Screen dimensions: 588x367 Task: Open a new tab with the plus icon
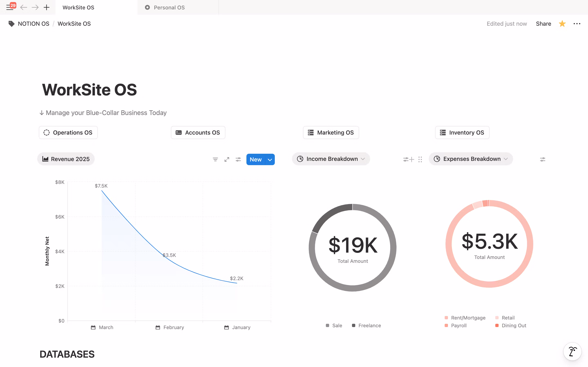click(46, 8)
